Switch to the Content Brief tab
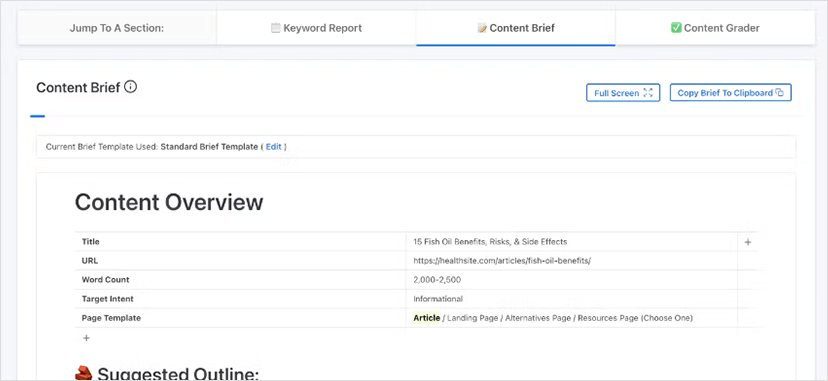Screen dimensions: 828x381 515,28
